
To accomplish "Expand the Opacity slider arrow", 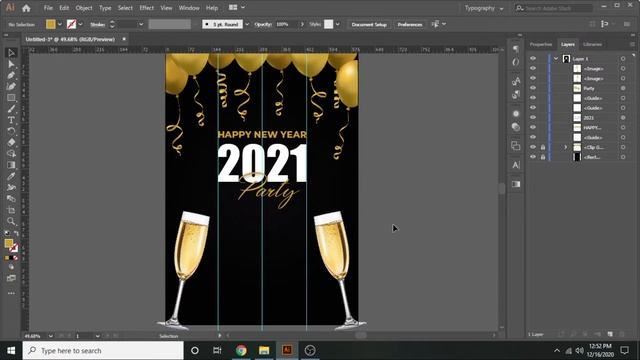I will (x=302, y=24).
